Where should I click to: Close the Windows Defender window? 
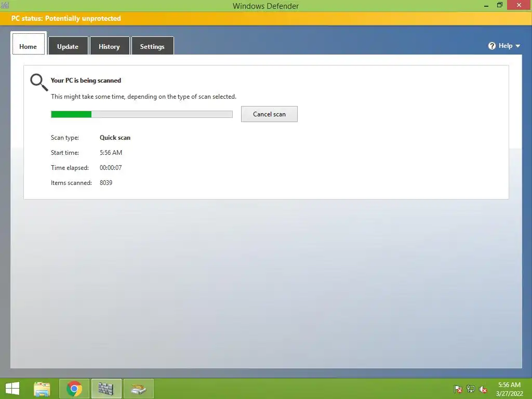(519, 5)
